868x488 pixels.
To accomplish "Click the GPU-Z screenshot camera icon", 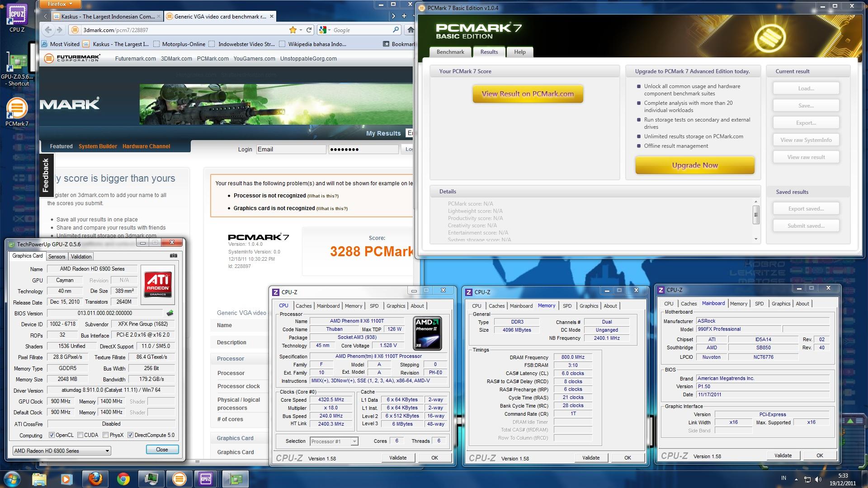I will (x=173, y=256).
